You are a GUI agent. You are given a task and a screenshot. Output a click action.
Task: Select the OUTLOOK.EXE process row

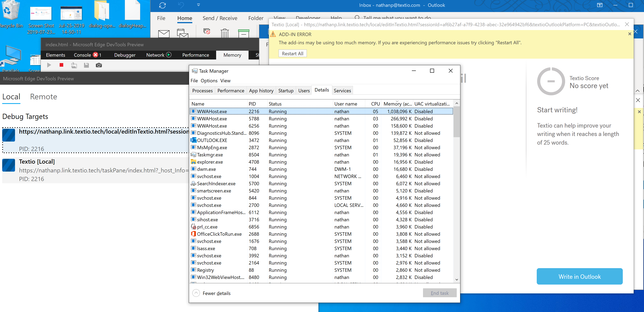click(x=322, y=140)
